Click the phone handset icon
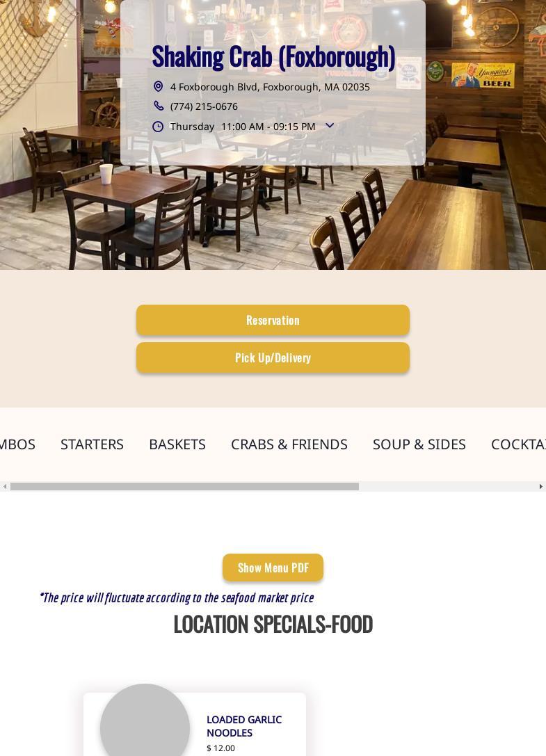 (158, 106)
